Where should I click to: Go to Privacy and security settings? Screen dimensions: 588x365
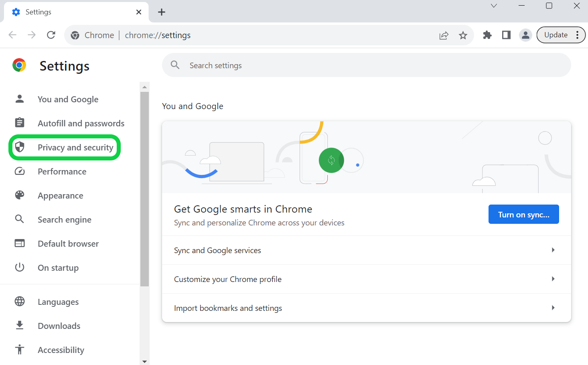coord(75,147)
